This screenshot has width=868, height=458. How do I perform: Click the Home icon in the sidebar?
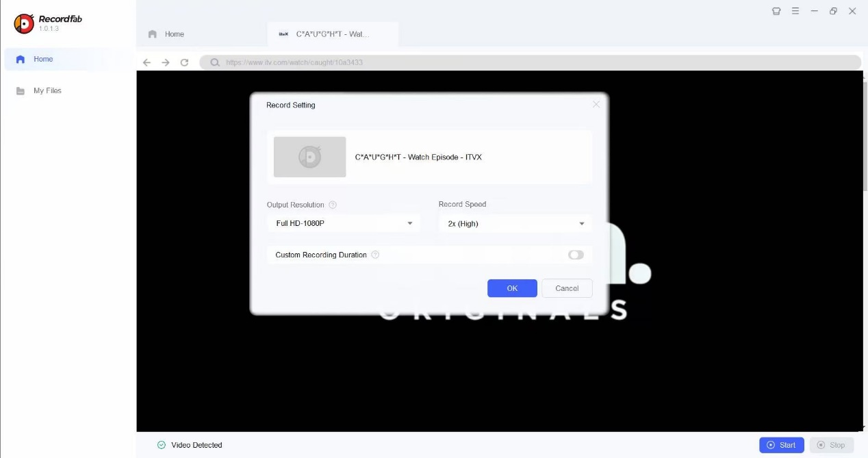click(21, 59)
